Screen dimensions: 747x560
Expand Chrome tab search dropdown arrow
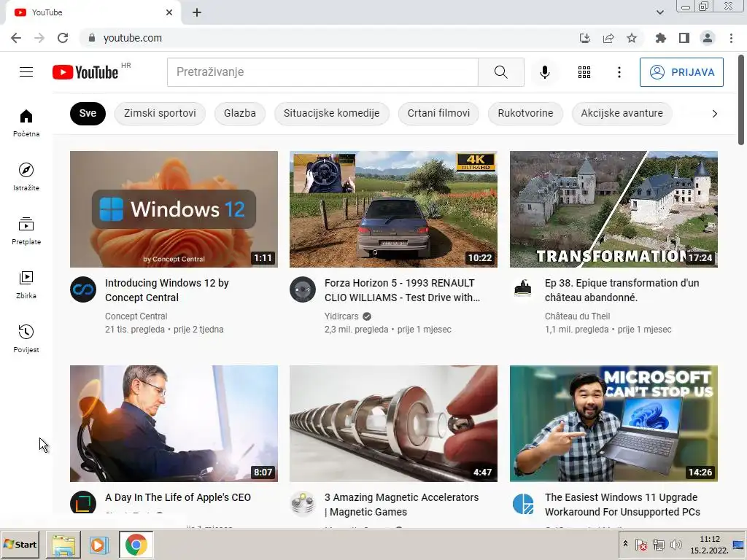point(659,12)
